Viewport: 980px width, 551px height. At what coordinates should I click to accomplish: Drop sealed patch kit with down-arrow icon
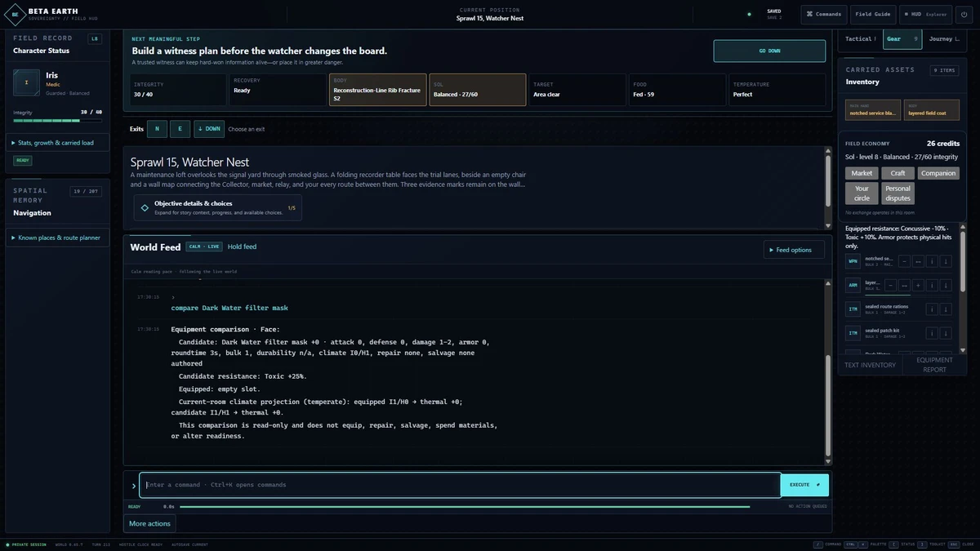pyautogui.click(x=946, y=333)
